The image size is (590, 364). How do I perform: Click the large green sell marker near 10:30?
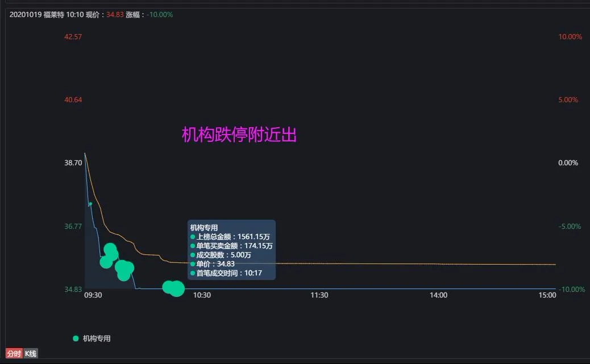tap(174, 288)
